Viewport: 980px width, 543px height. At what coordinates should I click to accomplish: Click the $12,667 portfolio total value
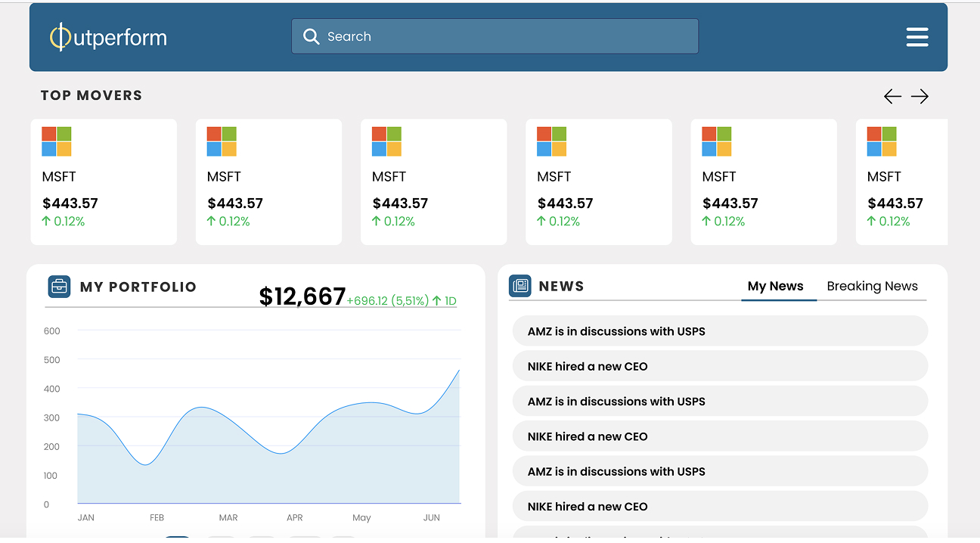302,296
